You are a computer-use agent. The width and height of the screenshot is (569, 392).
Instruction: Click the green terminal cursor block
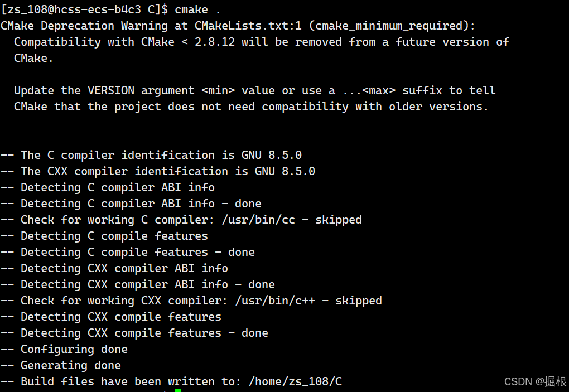(178, 390)
